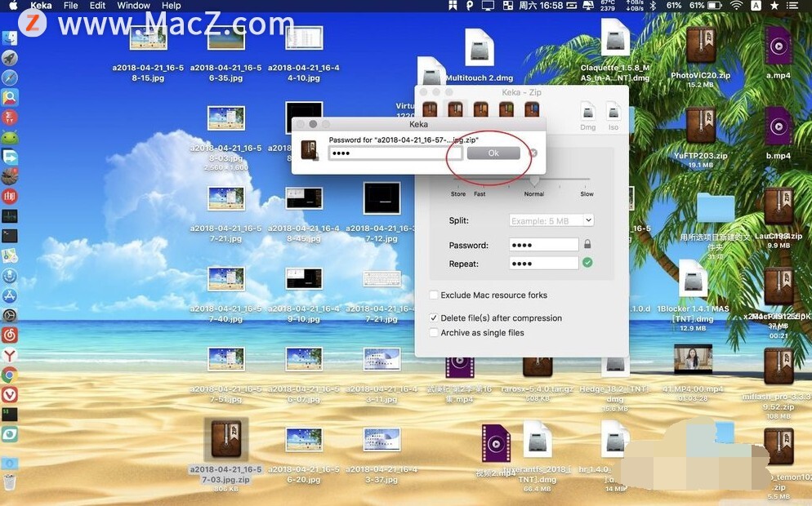The image size is (812, 506).
Task: Choose the fourth archive format icon in Keka - Zip
Action: [506, 109]
